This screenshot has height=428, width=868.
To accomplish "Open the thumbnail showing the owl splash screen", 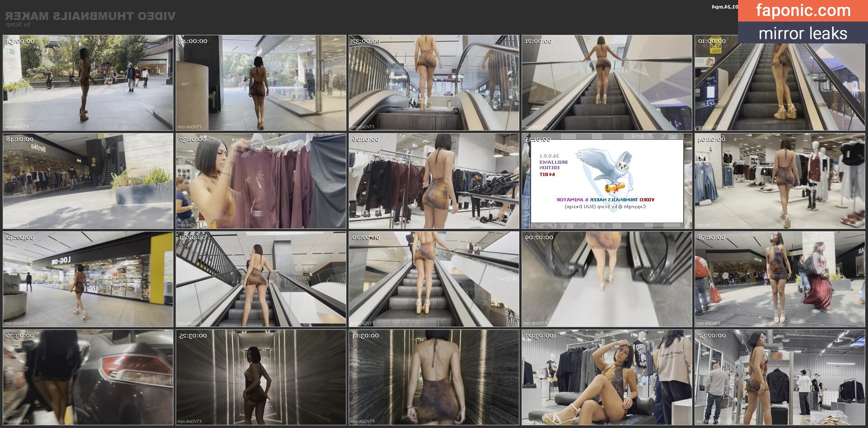I will [607, 181].
